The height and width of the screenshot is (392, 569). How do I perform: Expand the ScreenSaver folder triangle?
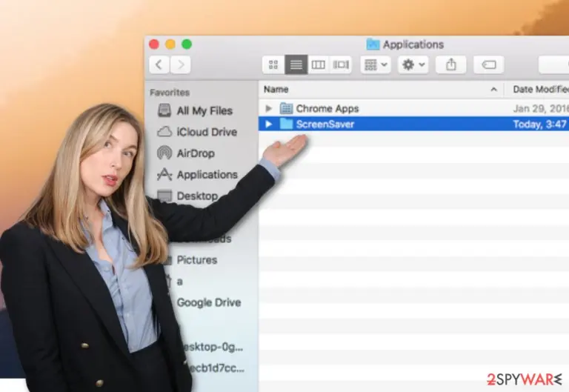(268, 124)
